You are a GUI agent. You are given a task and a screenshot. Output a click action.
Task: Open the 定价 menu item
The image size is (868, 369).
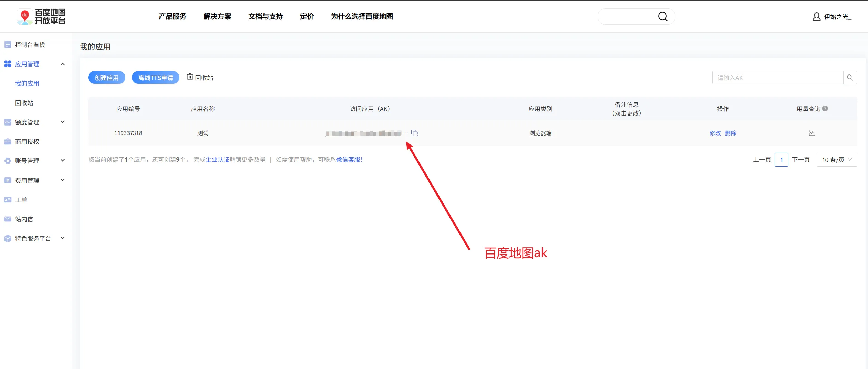[x=307, y=16]
